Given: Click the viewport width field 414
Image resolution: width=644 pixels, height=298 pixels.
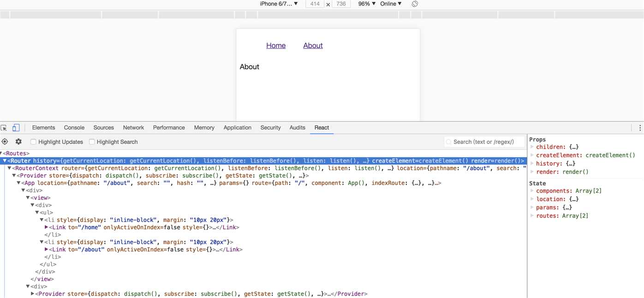Looking at the screenshot, I should pyautogui.click(x=315, y=4).
